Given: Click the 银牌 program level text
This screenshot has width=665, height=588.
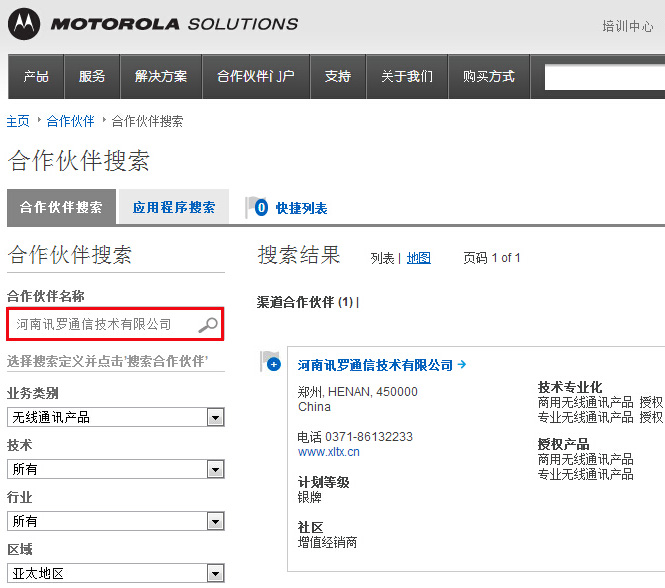Looking at the screenshot, I should point(310,497).
